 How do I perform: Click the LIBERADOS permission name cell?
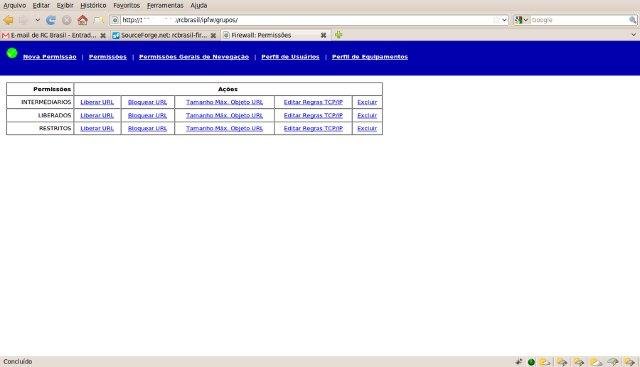[40, 116]
